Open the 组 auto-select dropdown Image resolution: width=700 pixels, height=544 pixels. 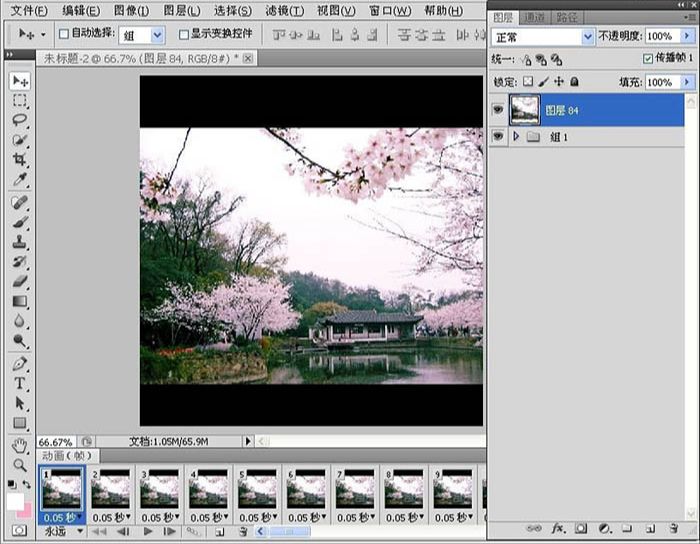click(x=157, y=35)
